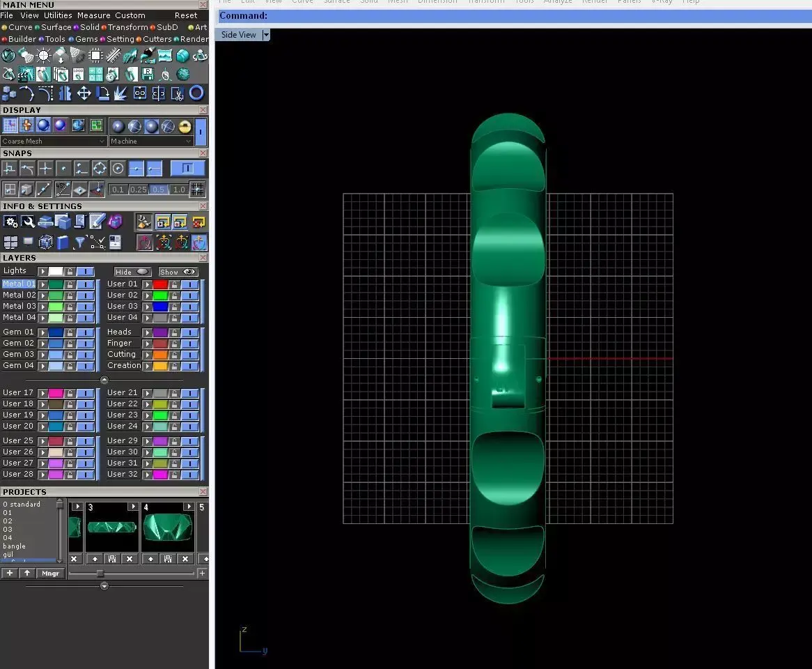812x669 pixels.
Task: Click the gold material sphere display icon
Action: (x=185, y=126)
